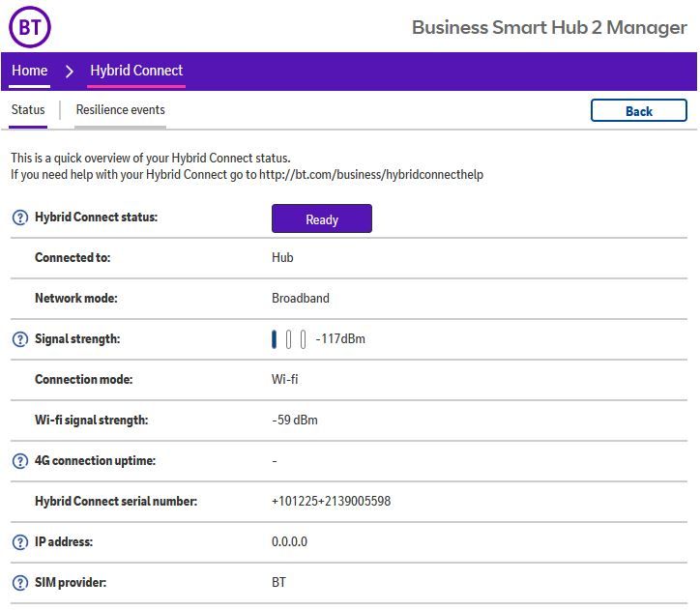700x610 pixels.
Task: Click the 4G uptime dash value
Action: click(x=275, y=461)
